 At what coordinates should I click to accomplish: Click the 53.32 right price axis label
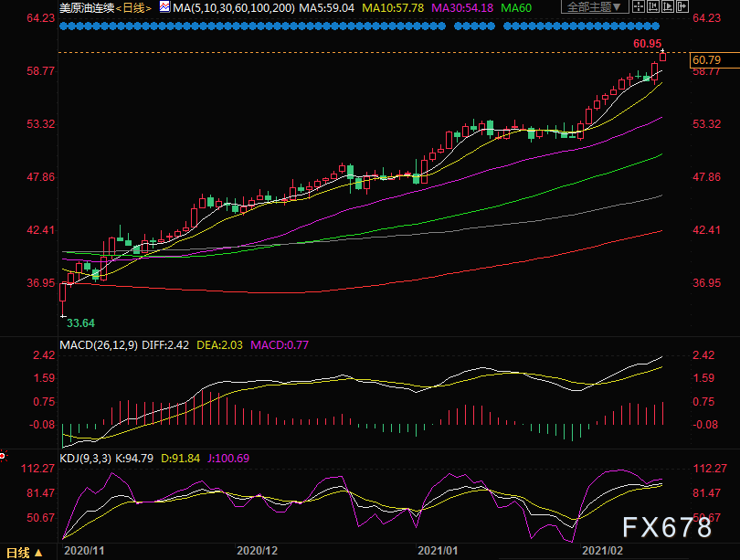tap(706, 124)
